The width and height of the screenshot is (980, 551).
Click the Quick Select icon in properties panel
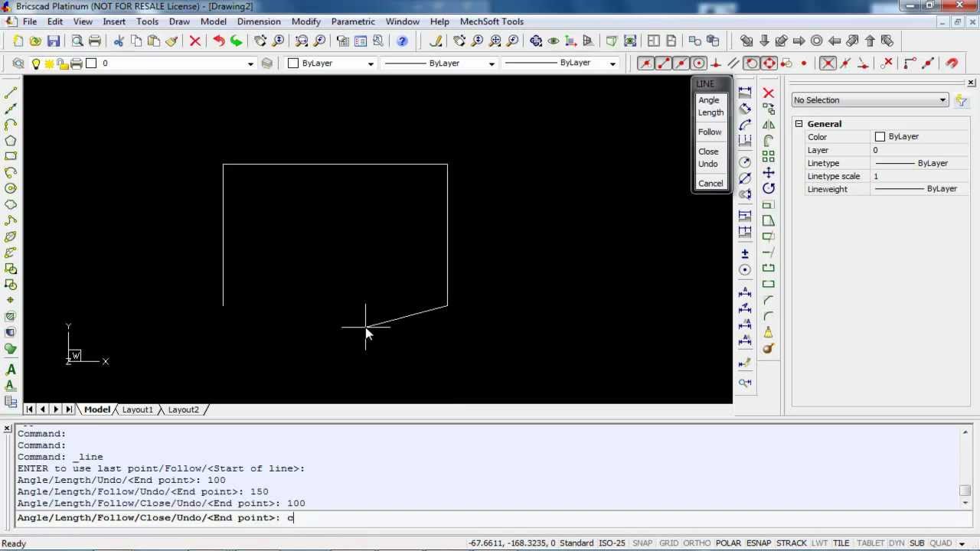click(962, 100)
